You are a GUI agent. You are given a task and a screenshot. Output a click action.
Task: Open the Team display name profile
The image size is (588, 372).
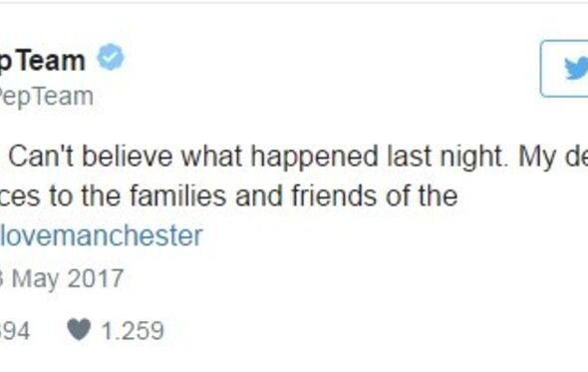(x=43, y=61)
